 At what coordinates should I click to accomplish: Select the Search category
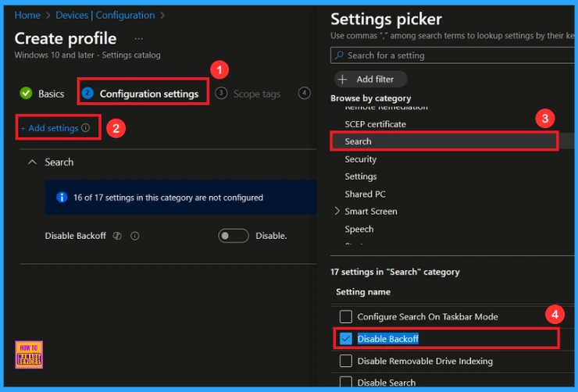(358, 141)
